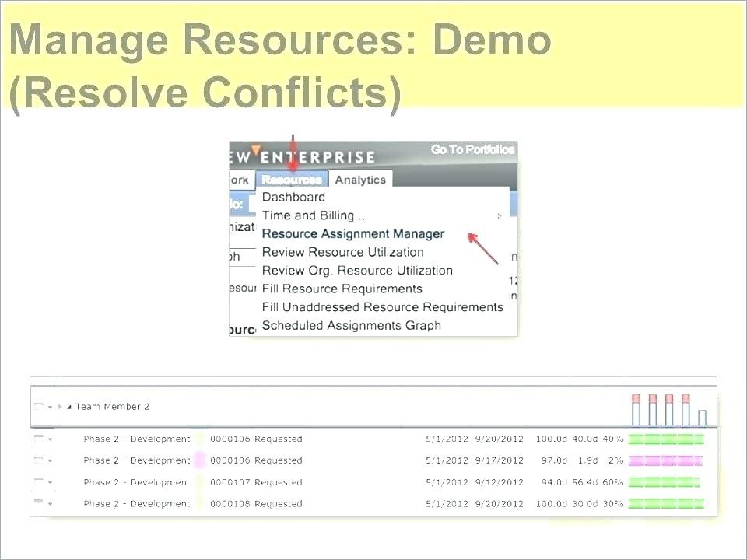Click the row icon for the 2% assignment row
Viewport: 747px width, 560px height.
point(38,460)
